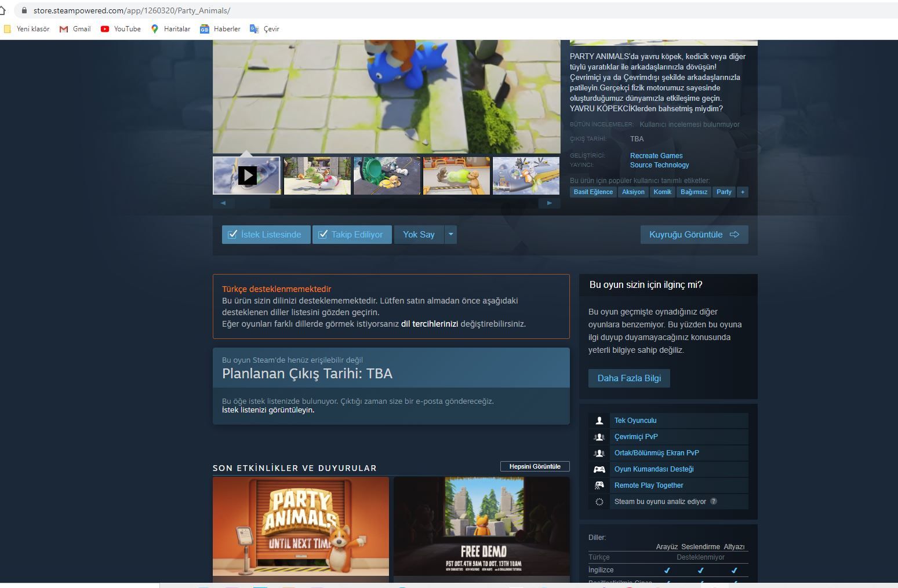Click the Çevir translate bookmark icon
The height and width of the screenshot is (588, 898).
[x=254, y=29]
